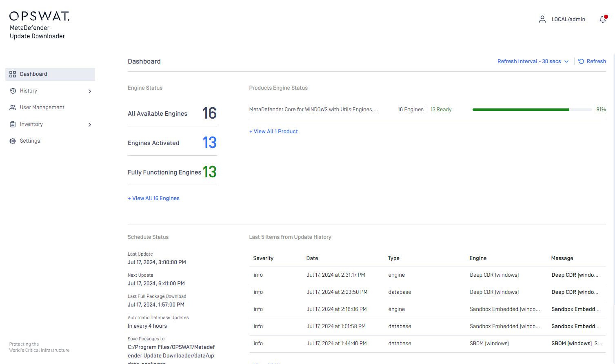The image size is (615, 364).
Task: Click the Message column header
Action: [562, 258]
